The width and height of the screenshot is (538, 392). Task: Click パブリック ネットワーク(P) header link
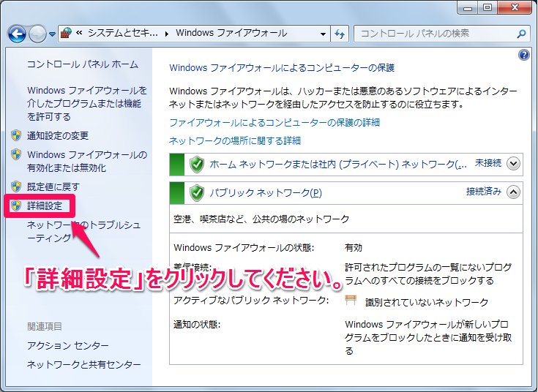pyautogui.click(x=266, y=193)
